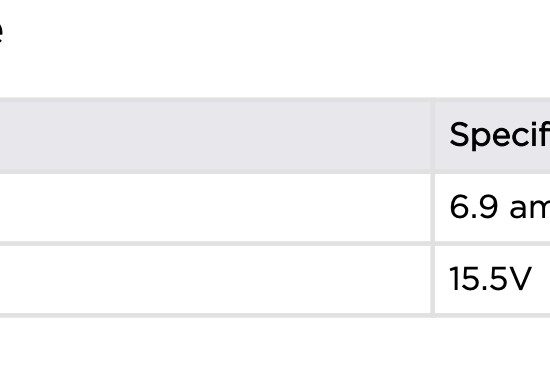Click the column divider in the gray header row
This screenshot has width=550, height=382.
tap(433, 136)
